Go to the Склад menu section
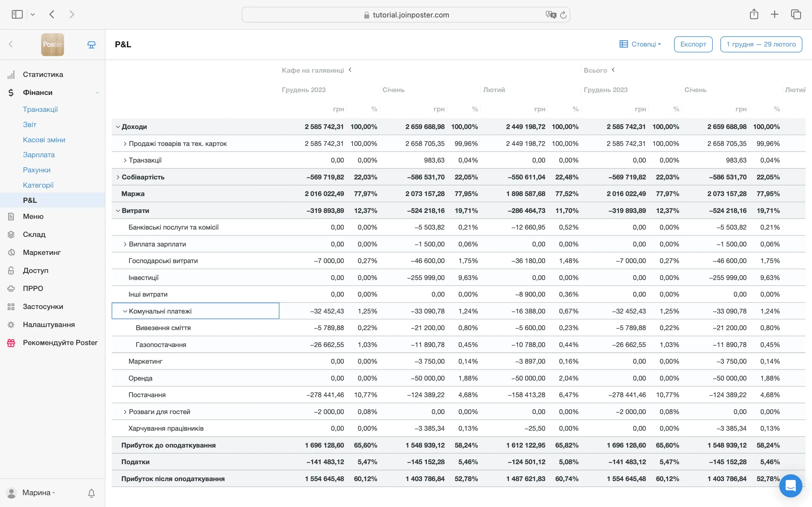812x507 pixels. click(34, 234)
